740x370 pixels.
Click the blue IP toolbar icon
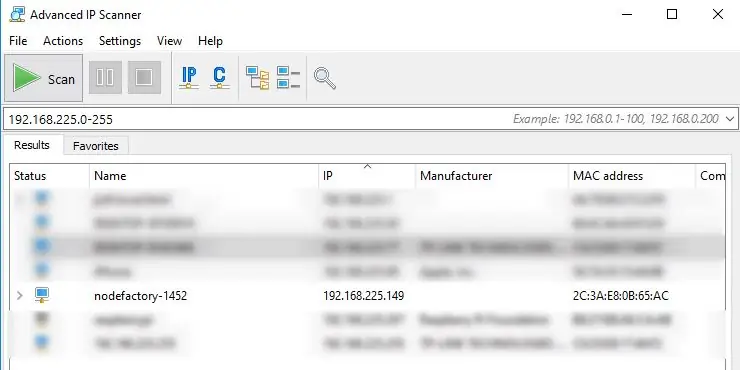[189, 78]
